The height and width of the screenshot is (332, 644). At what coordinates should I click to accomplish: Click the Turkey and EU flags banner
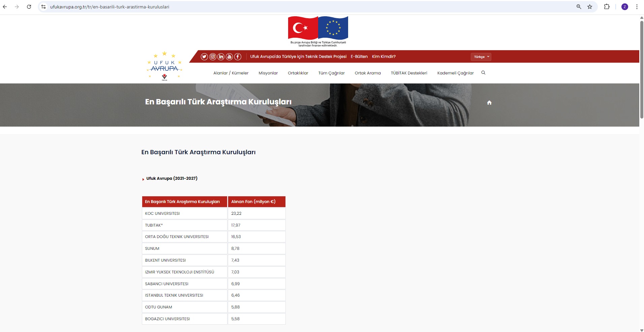click(318, 31)
